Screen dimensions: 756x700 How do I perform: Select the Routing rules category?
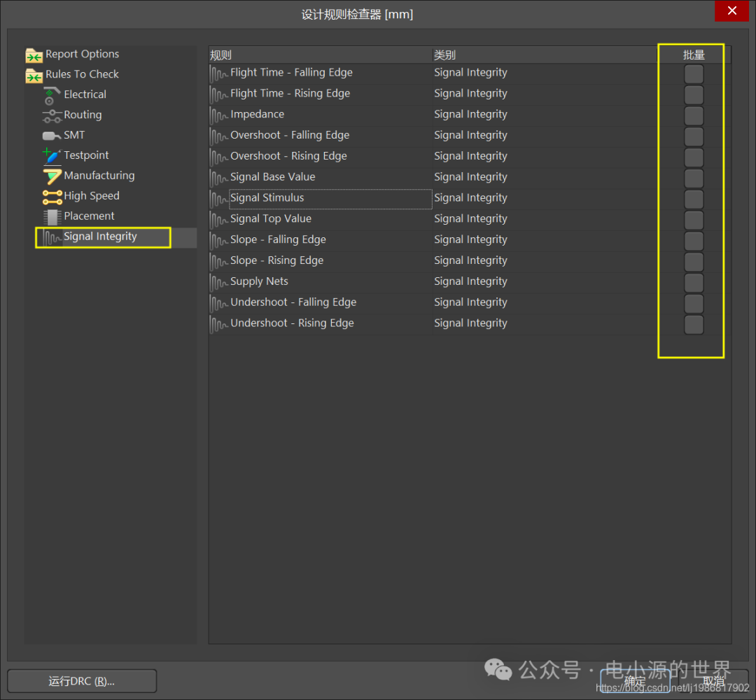click(x=83, y=115)
